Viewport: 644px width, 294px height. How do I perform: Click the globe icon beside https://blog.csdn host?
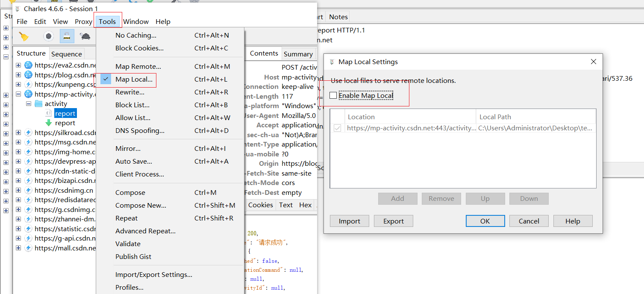pos(28,75)
